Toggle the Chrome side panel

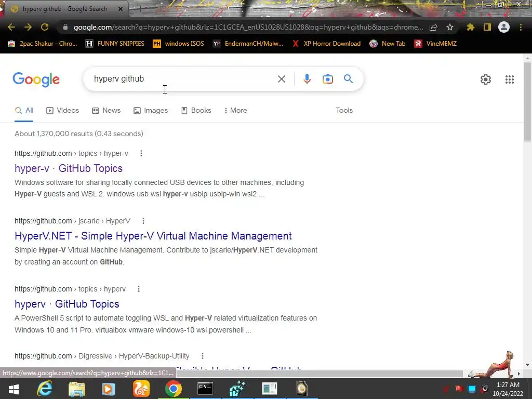coord(487,27)
